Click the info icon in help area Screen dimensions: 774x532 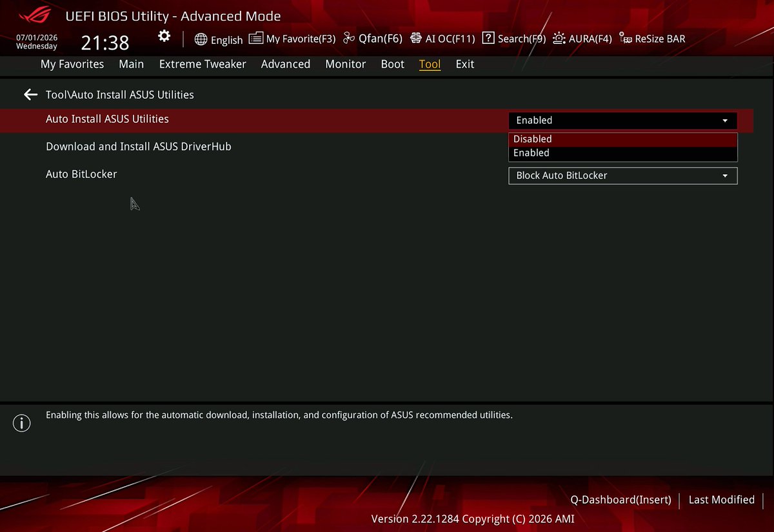[22, 424]
